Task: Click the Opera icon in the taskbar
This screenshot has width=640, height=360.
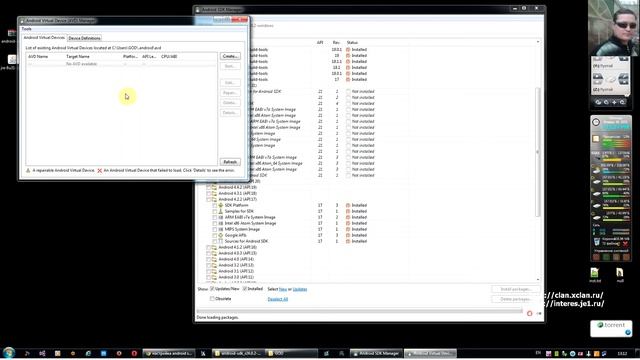Action: [x=134, y=353]
